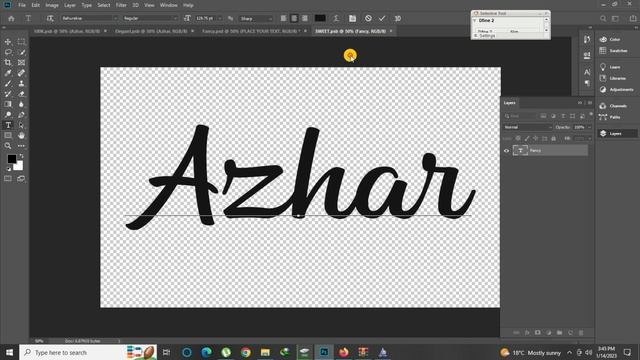Click the white background color swatch

point(19,166)
